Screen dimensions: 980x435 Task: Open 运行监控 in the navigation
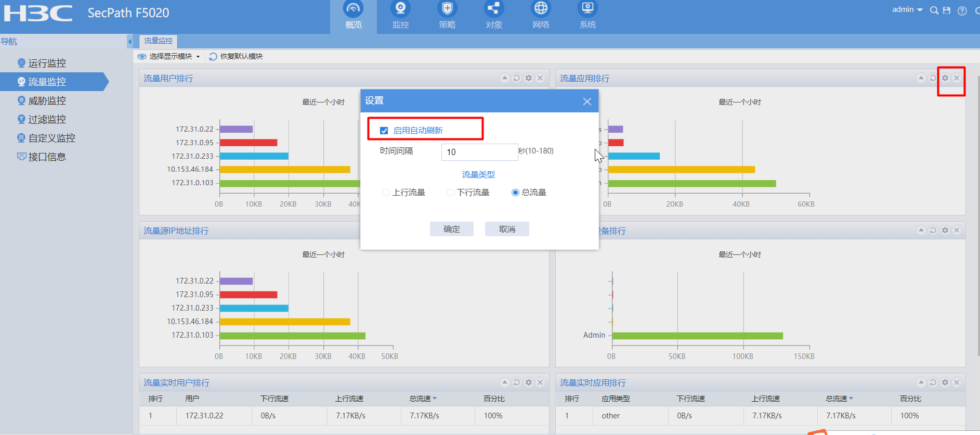point(47,63)
